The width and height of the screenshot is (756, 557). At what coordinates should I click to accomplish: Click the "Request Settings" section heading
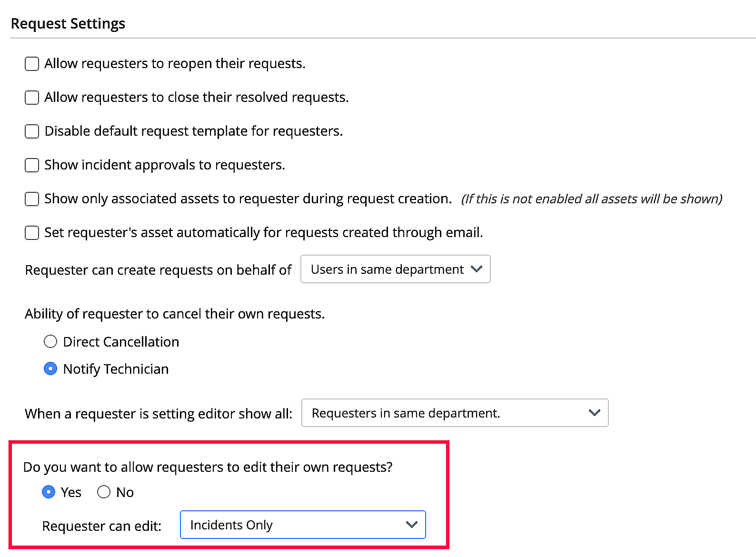(68, 23)
